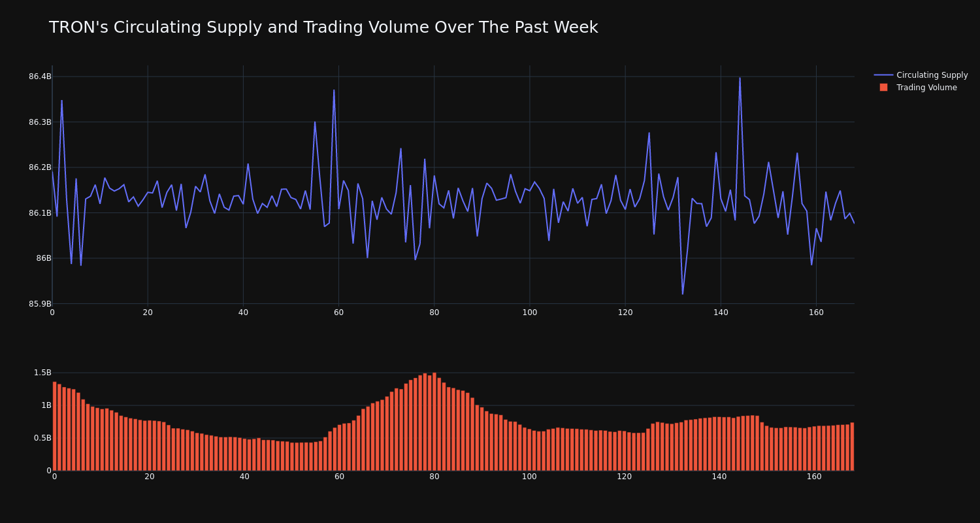Select the 86.2B y-axis label
Screen dimensions: 980x523
coord(40,167)
